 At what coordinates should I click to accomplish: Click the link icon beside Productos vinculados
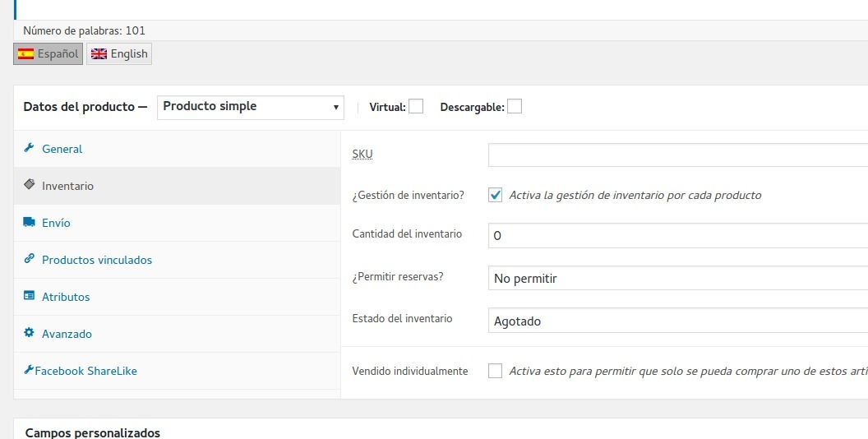point(29,258)
